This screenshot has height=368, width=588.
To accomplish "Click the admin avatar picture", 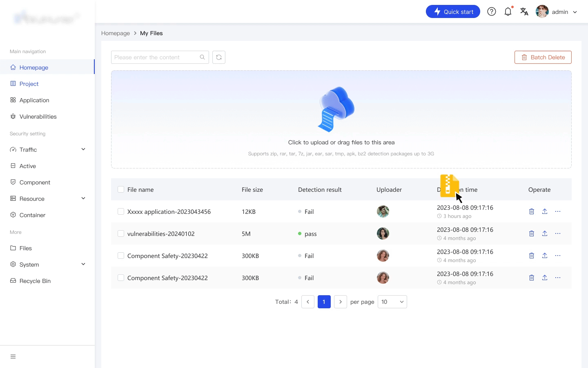I will pos(542,12).
